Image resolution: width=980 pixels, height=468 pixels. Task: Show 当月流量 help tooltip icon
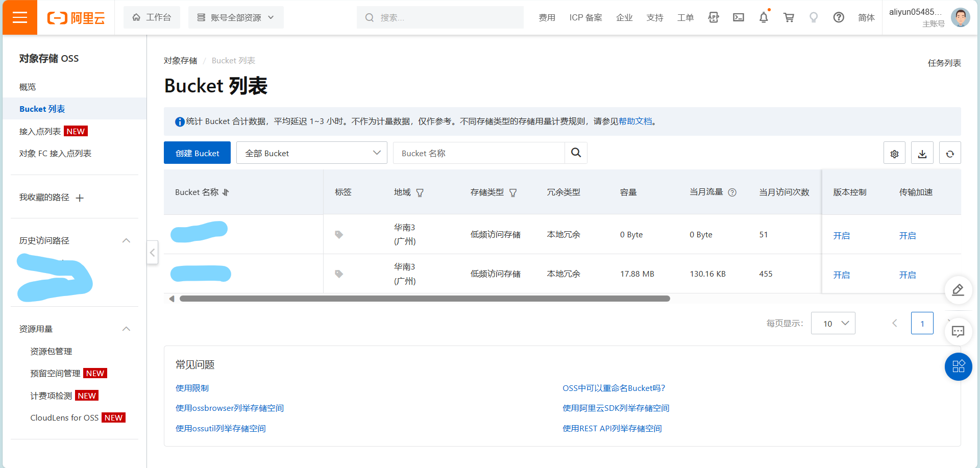point(732,192)
